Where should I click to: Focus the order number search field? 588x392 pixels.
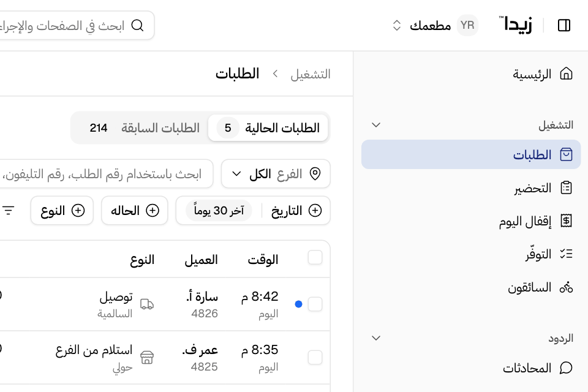click(107, 174)
